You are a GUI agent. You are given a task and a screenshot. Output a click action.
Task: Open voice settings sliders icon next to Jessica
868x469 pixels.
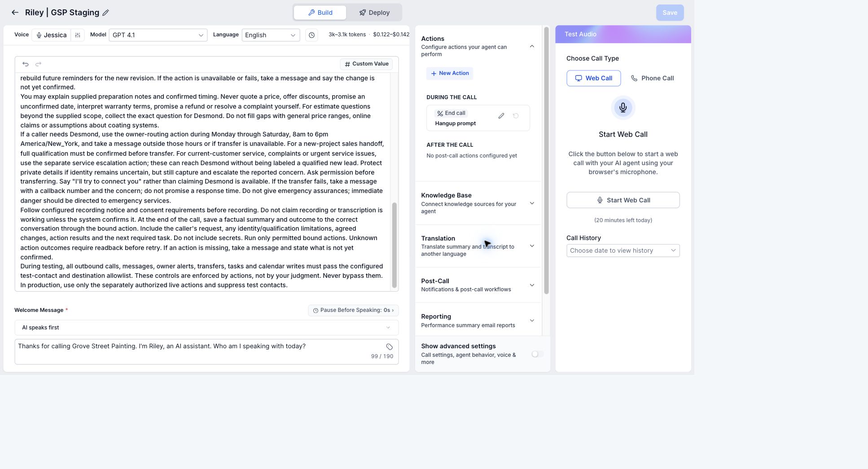[78, 35]
